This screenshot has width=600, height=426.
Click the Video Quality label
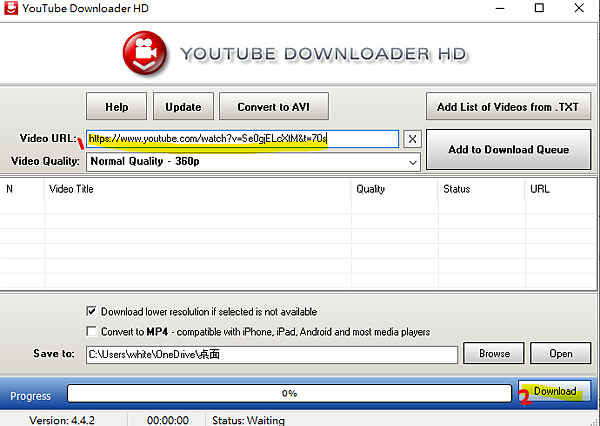[x=45, y=161]
